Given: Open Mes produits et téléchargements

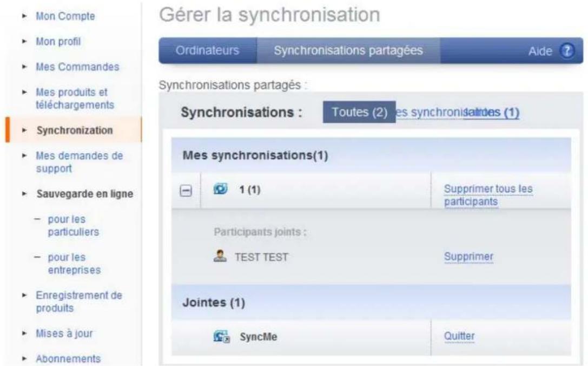Looking at the screenshot, I should click(75, 99).
